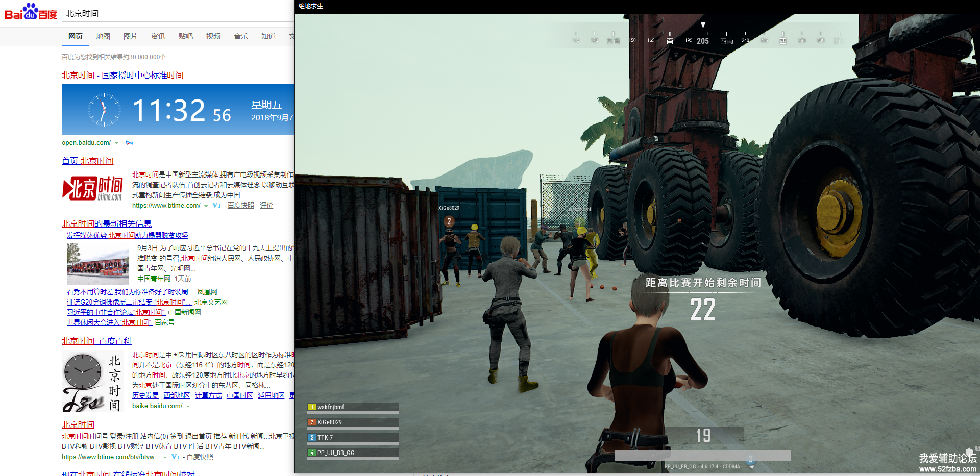Switch to the 图片 search tab
980x476 pixels.
point(131,36)
